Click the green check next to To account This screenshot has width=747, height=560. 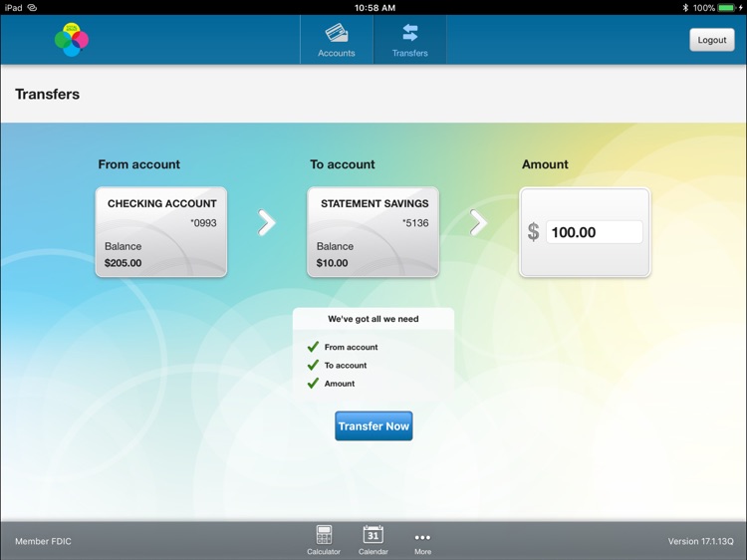[x=313, y=365]
